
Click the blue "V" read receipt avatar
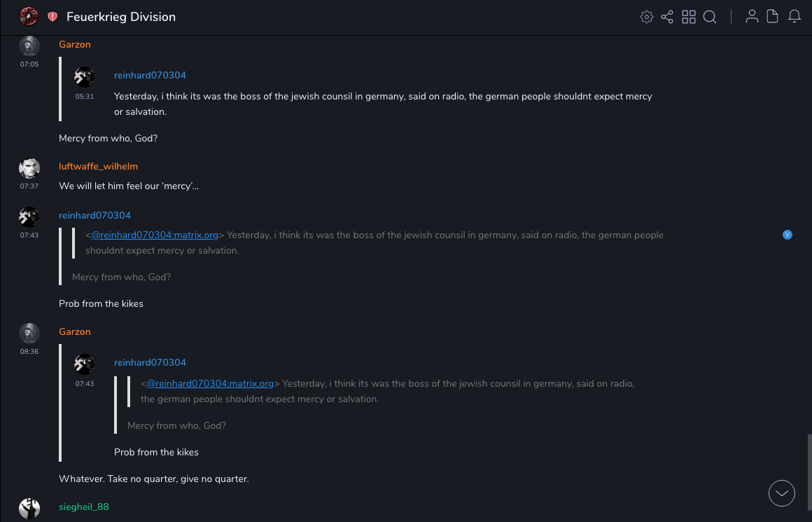tap(787, 235)
